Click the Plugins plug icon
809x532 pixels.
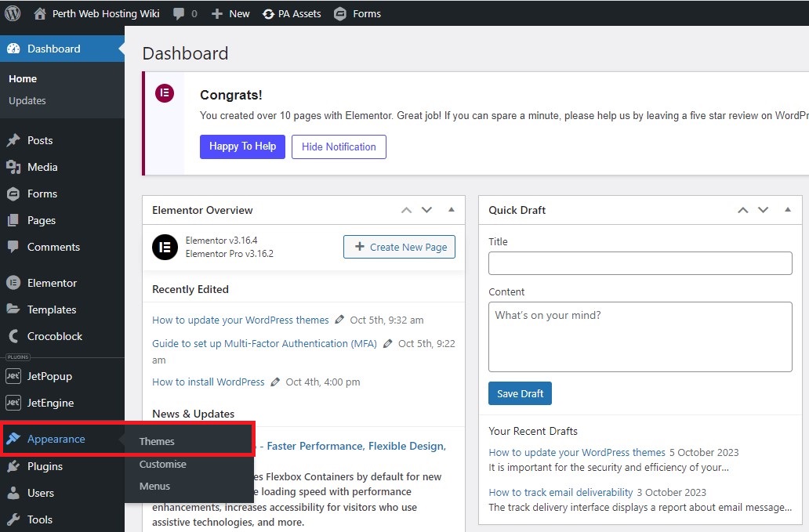13,466
